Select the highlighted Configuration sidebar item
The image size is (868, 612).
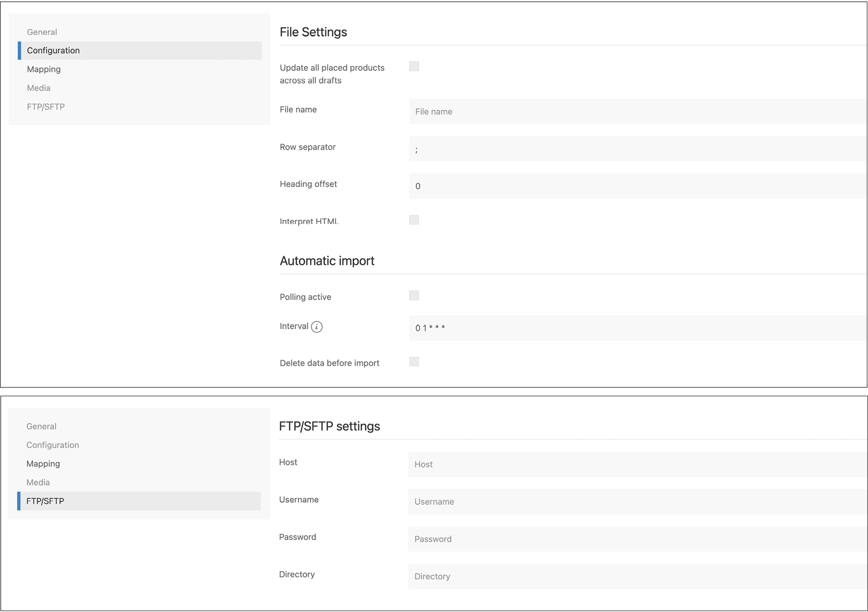tap(53, 51)
